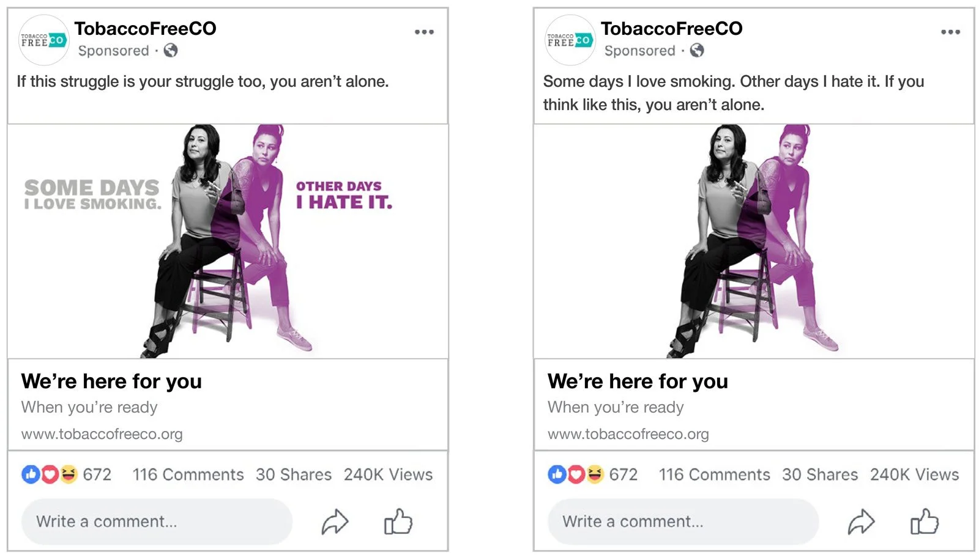Click the globe icon next to Sponsored on the right
The height and width of the screenshot is (560, 979).
click(698, 51)
